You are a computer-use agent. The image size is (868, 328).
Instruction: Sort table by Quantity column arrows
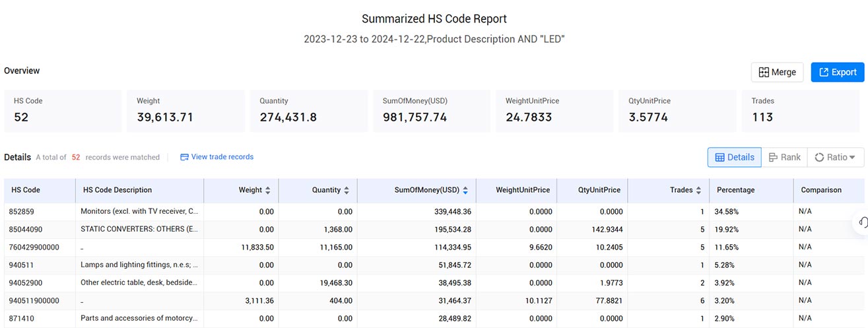click(347, 190)
